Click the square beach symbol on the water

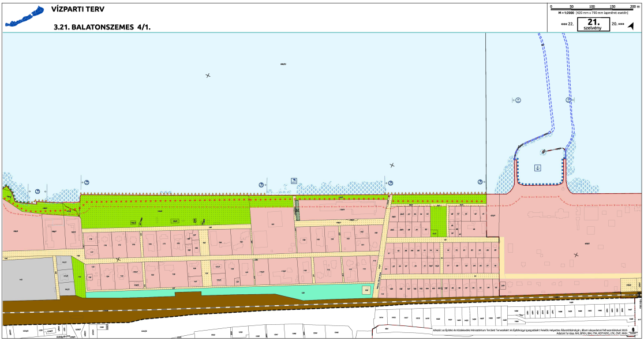coord(294,180)
